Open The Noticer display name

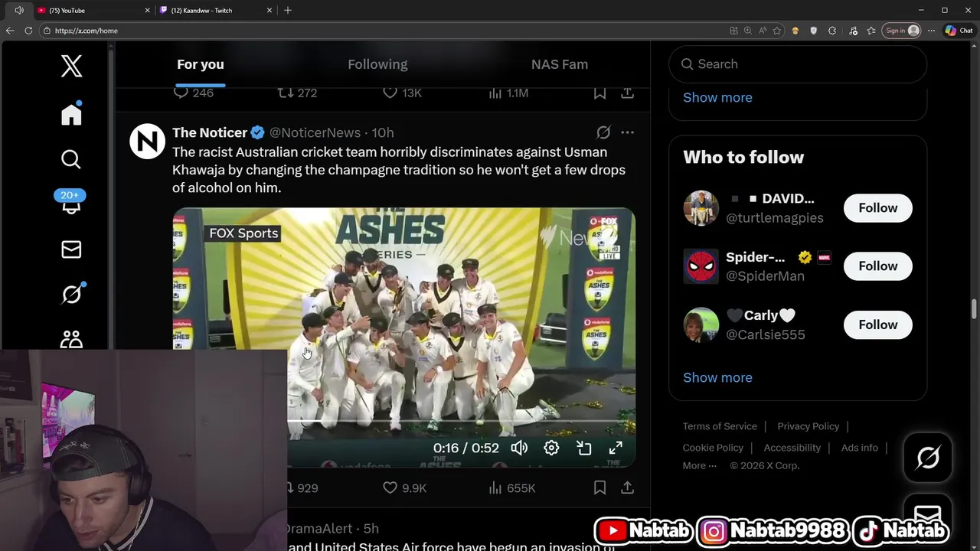pos(210,132)
